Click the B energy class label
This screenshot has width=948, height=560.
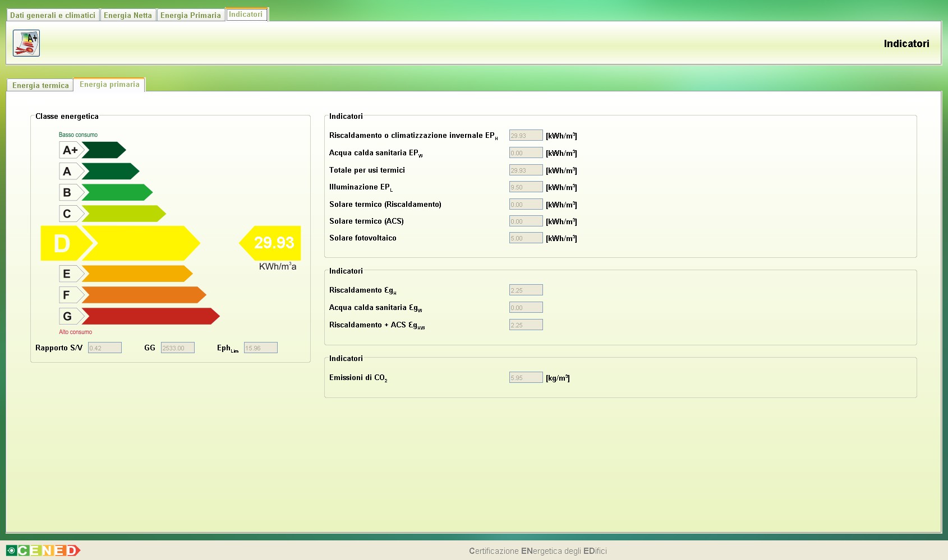67,193
